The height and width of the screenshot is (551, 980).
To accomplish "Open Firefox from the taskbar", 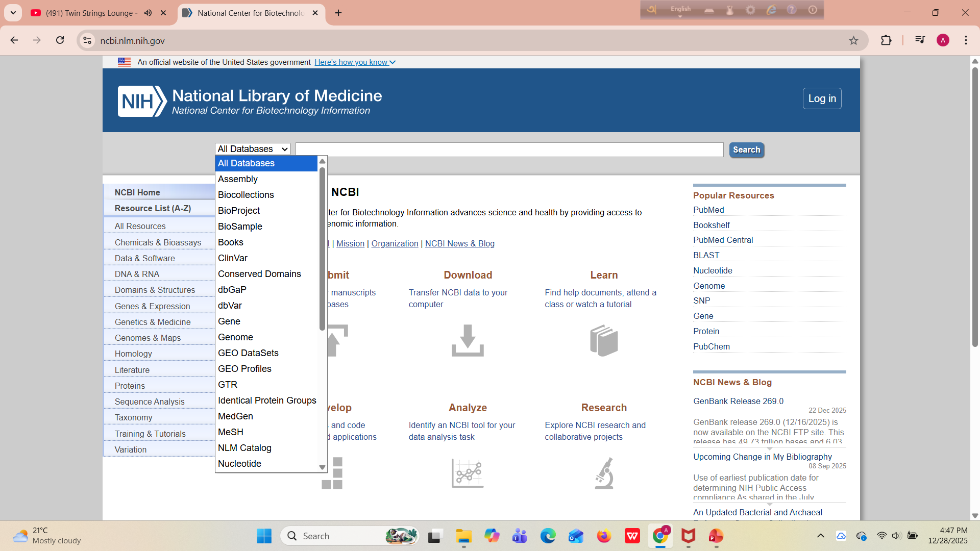I will [x=604, y=536].
